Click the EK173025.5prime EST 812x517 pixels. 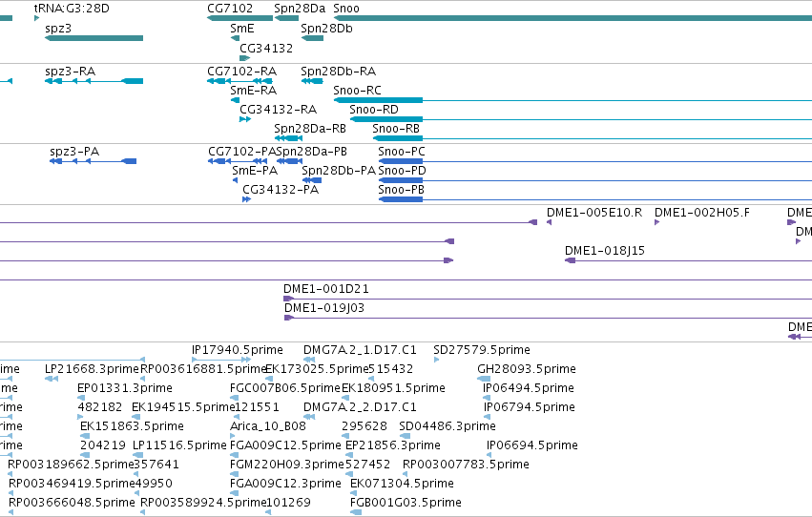click(x=269, y=379)
